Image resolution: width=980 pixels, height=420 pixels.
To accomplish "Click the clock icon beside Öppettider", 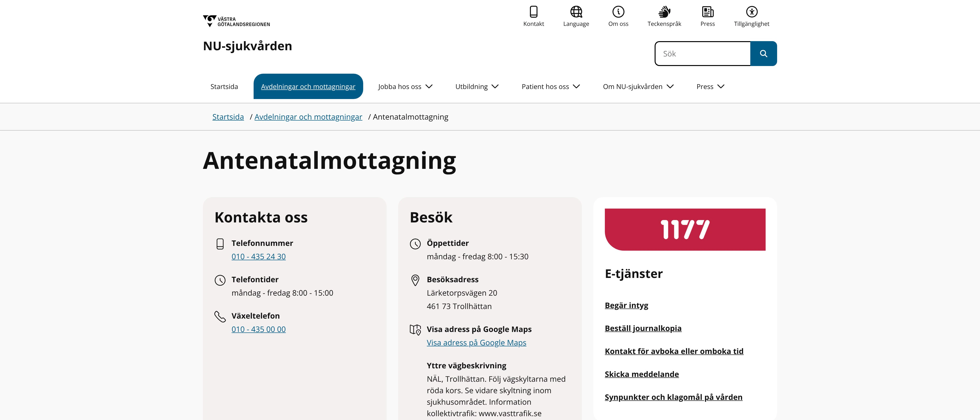I will [x=415, y=244].
